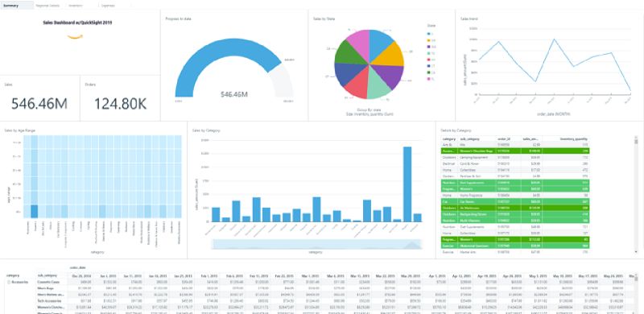This screenshot has width=644, height=314.
Task: Click the light blue State legend swatch
Action: (429, 34)
